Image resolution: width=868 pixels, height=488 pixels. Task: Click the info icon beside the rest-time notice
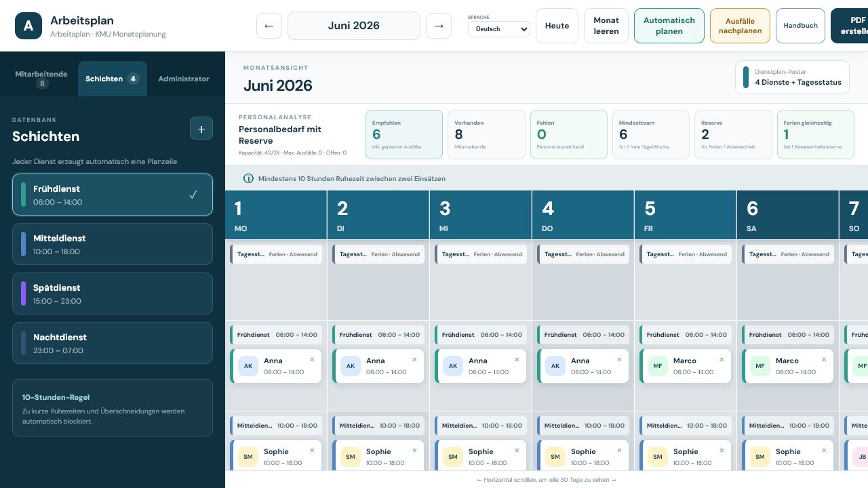(x=248, y=178)
